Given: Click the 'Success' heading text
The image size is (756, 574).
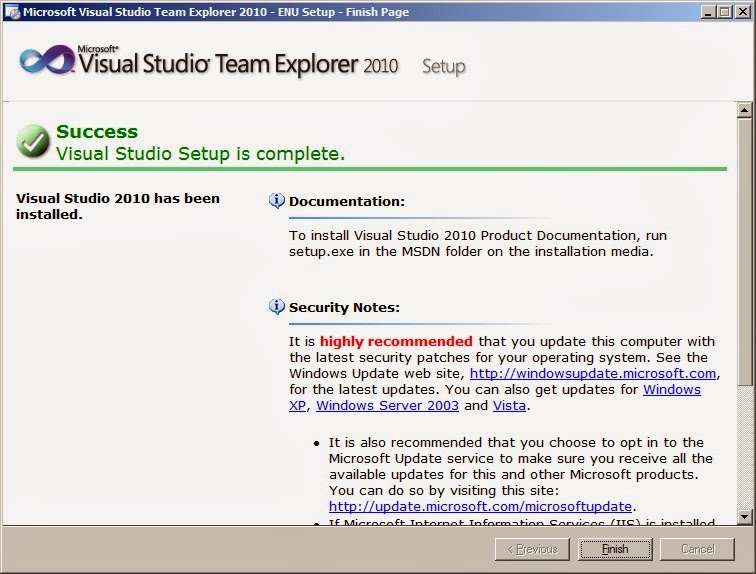Looking at the screenshot, I should point(97,132).
